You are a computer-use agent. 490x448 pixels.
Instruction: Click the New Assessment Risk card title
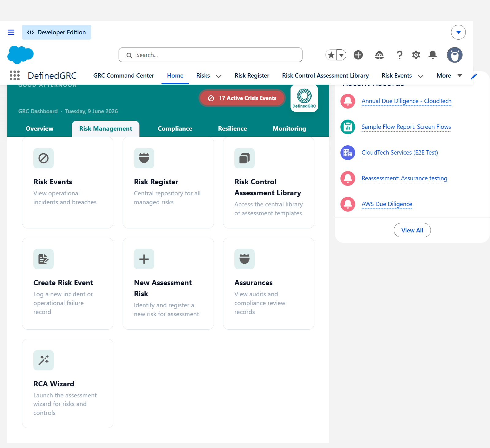pyautogui.click(x=163, y=288)
